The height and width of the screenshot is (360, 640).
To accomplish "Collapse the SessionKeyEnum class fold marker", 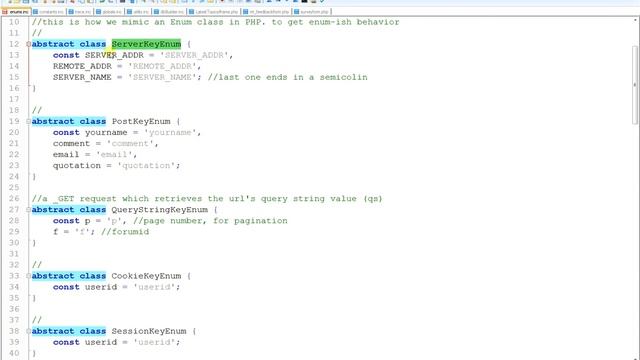I will tap(28, 331).
